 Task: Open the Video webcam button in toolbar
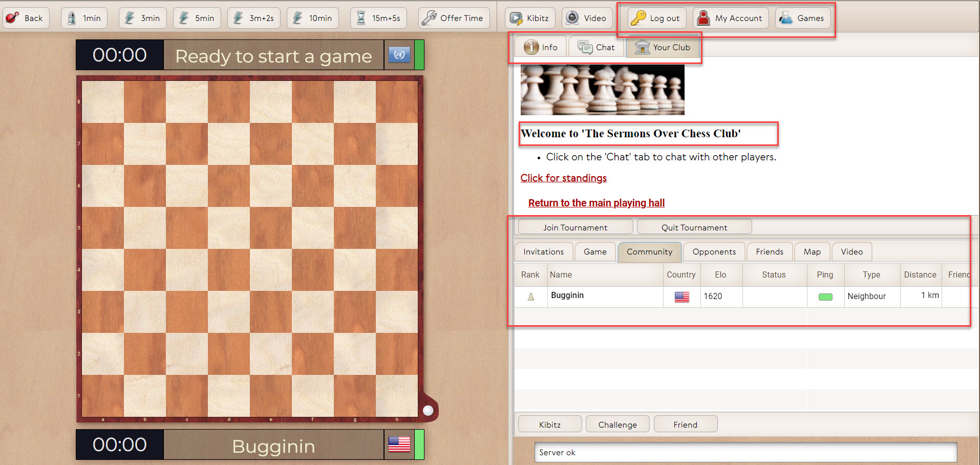587,18
